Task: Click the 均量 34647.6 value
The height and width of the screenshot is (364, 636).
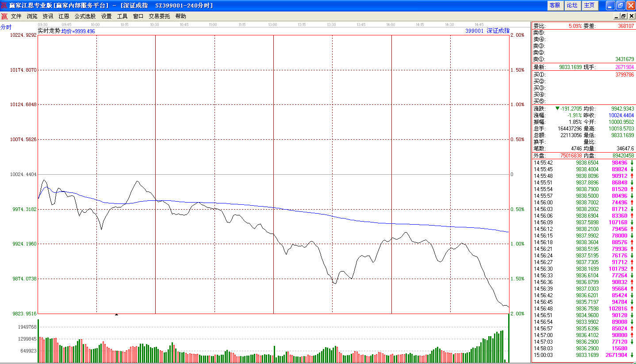Action: [625, 149]
